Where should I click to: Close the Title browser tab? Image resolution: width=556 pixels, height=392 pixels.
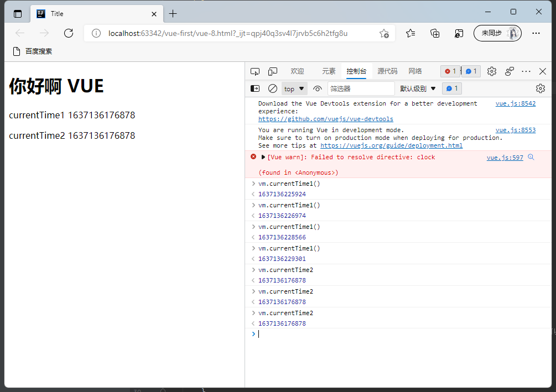click(154, 14)
